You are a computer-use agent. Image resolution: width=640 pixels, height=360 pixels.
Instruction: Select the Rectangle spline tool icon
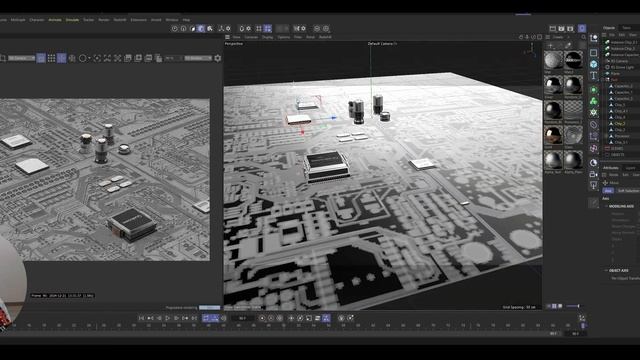coord(593,53)
